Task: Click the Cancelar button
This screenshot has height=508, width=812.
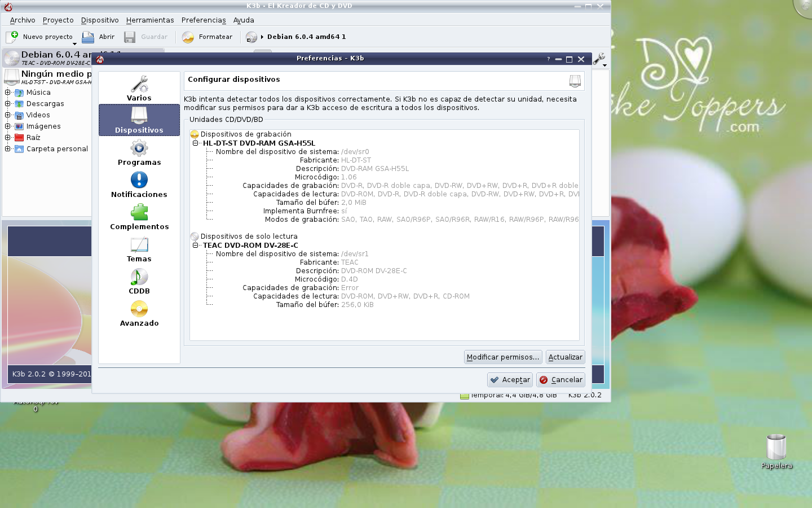Action: (561, 380)
